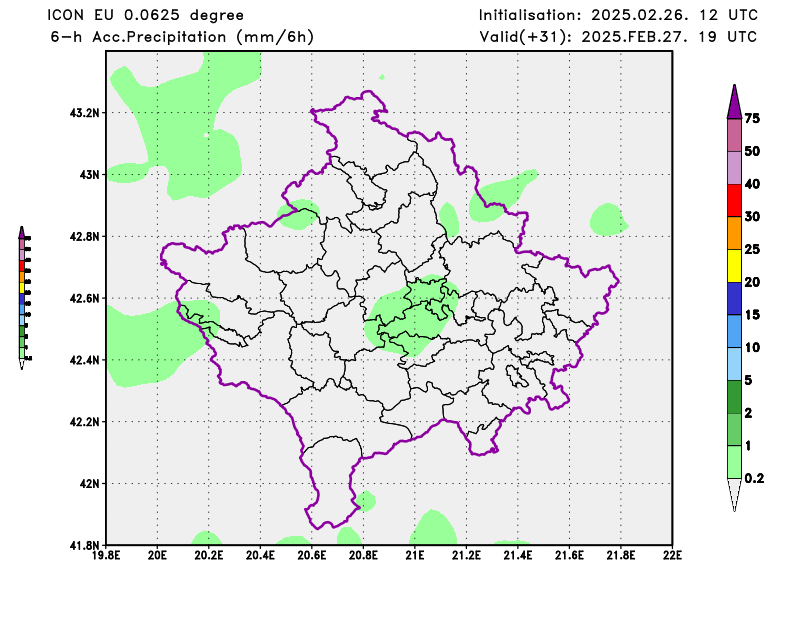Click the colorbar label "25"
Screen dimensions: 800x618
click(752, 249)
